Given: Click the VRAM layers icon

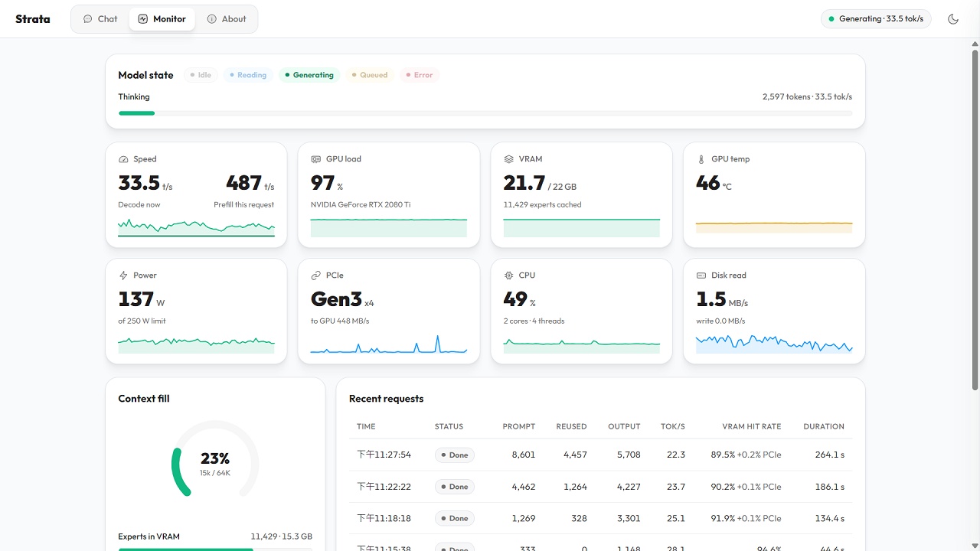Looking at the screenshot, I should (509, 159).
